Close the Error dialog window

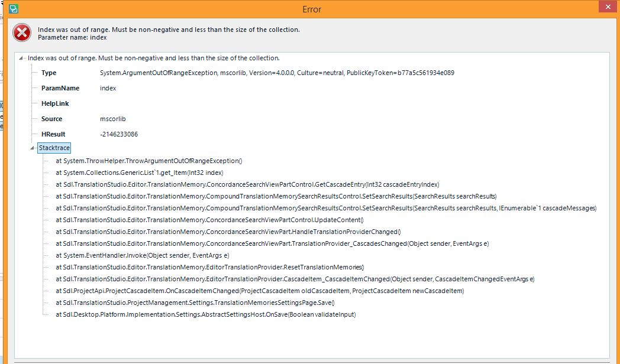(608, 6)
